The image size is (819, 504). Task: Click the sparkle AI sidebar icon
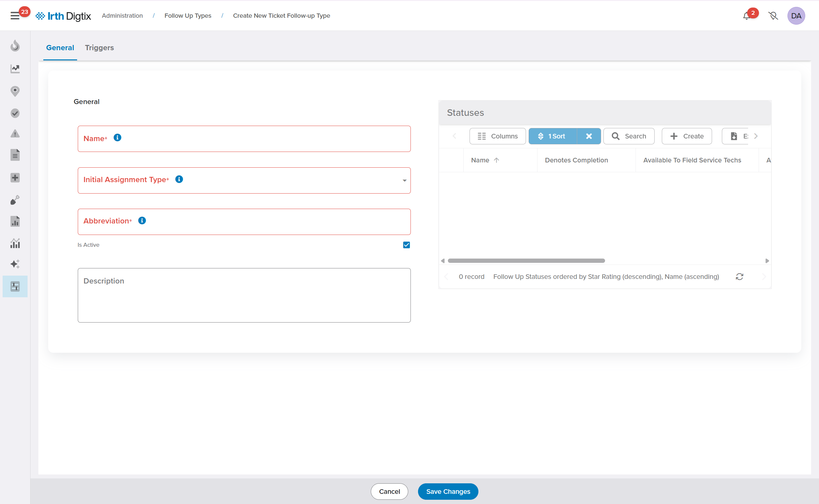(x=15, y=264)
